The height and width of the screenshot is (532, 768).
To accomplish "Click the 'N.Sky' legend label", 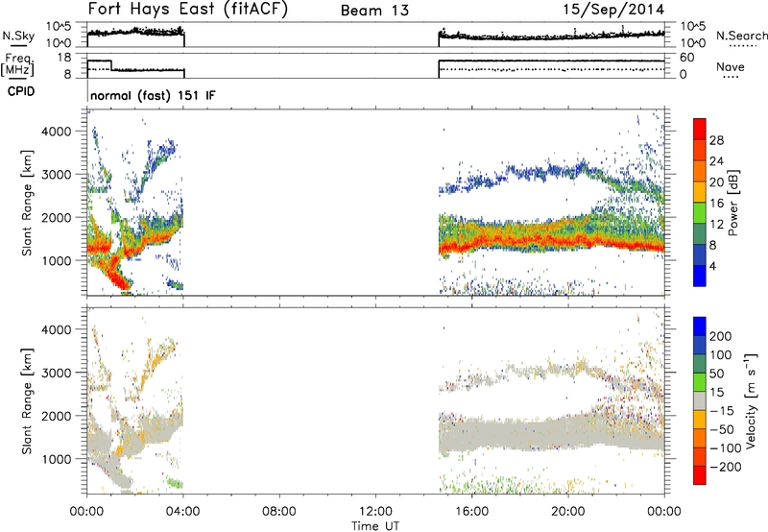I will 18,36.
